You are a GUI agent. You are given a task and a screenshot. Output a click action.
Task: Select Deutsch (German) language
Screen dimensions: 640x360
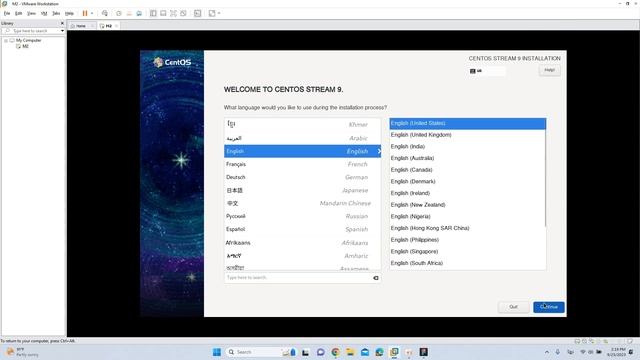pos(302,177)
